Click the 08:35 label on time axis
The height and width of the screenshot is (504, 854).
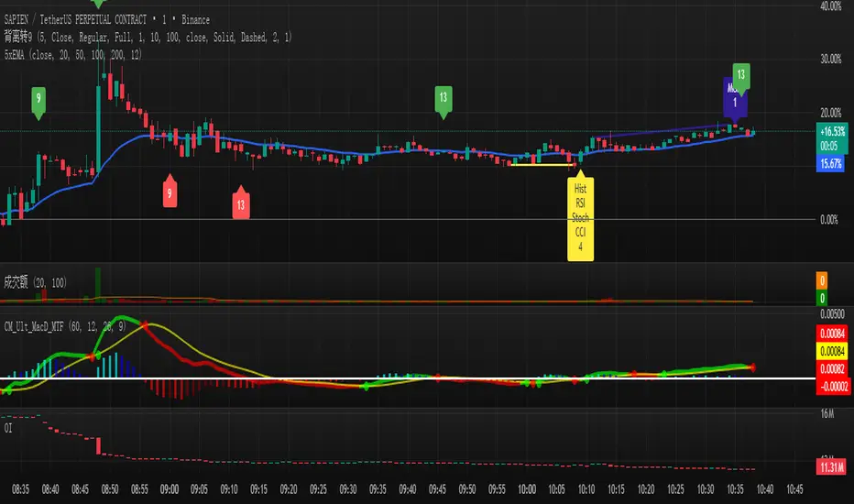click(x=24, y=486)
